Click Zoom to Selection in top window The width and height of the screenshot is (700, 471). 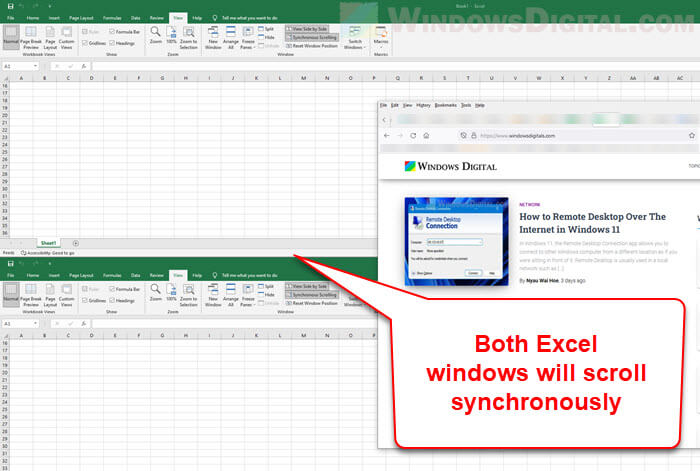coord(188,38)
